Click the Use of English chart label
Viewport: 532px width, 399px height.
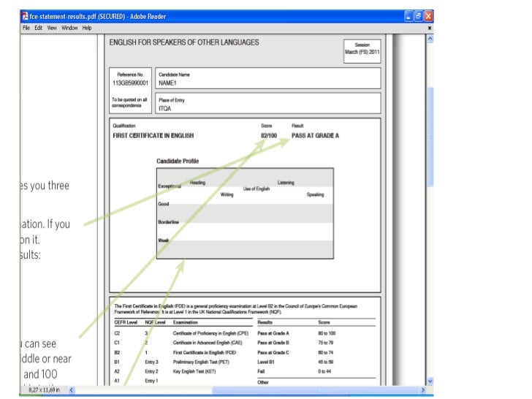256,189
